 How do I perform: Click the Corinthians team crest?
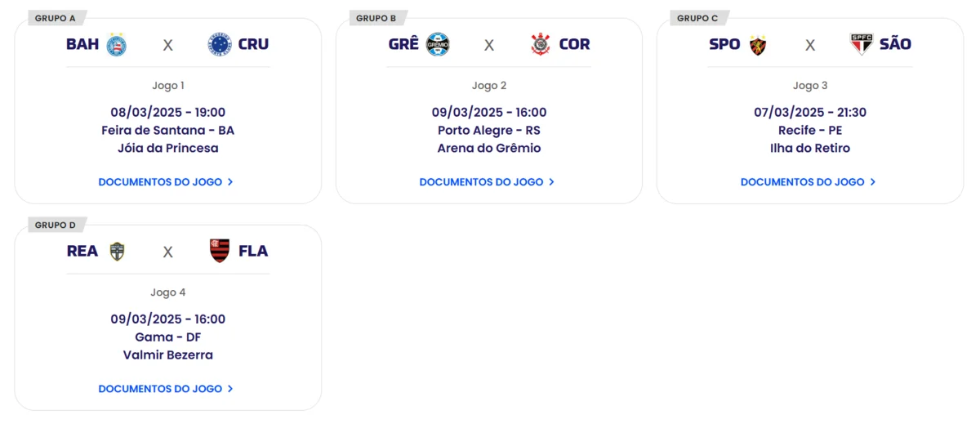click(x=541, y=44)
